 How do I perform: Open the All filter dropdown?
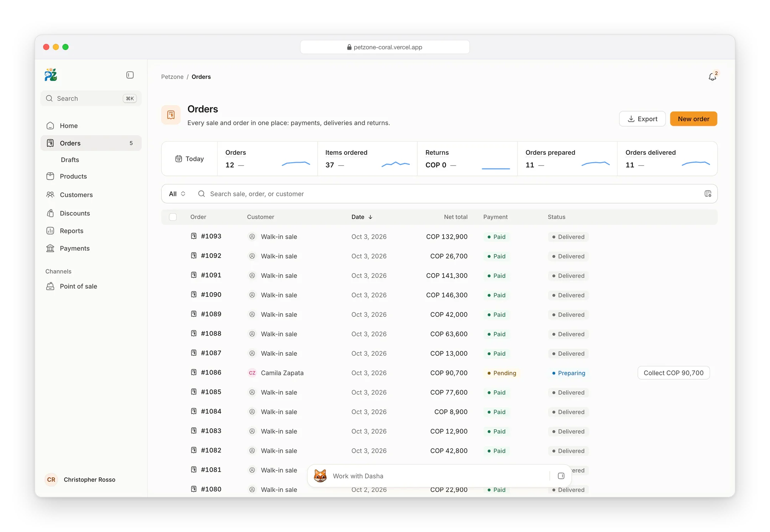[177, 194]
